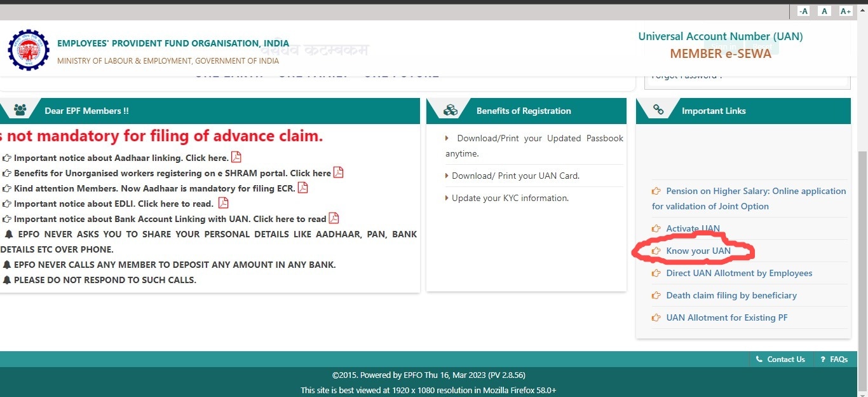The image size is (868, 397).
Task: Click the bell icon before EPFO NEVER ASKS notice
Action: pyautogui.click(x=8, y=234)
